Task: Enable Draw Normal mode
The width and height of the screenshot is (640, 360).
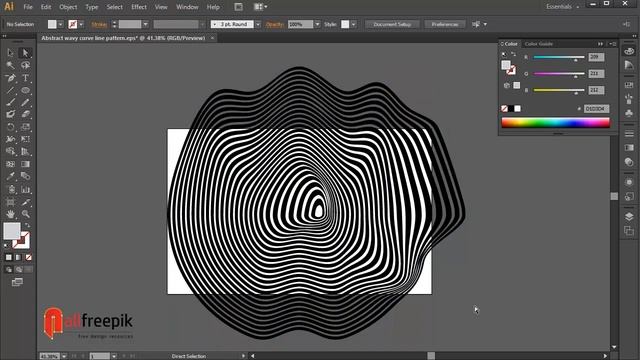Action: (x=9, y=269)
